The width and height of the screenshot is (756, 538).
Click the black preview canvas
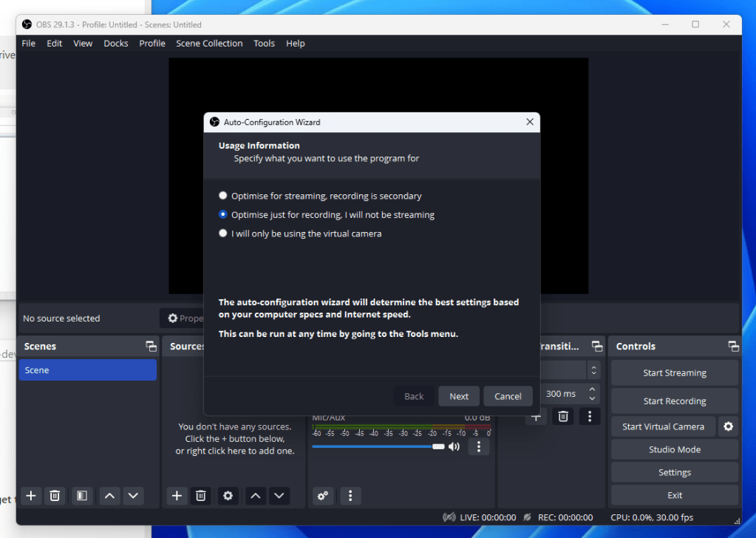[378, 86]
